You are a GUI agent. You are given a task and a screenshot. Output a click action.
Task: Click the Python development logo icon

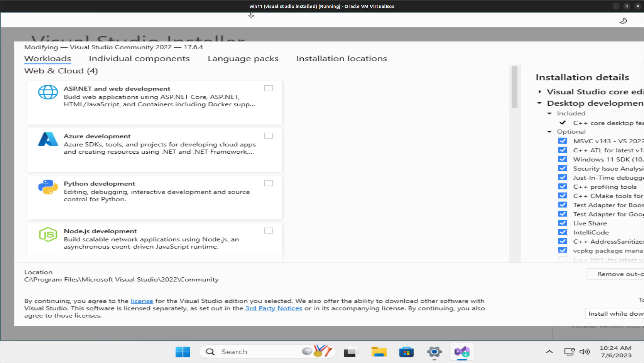click(48, 187)
